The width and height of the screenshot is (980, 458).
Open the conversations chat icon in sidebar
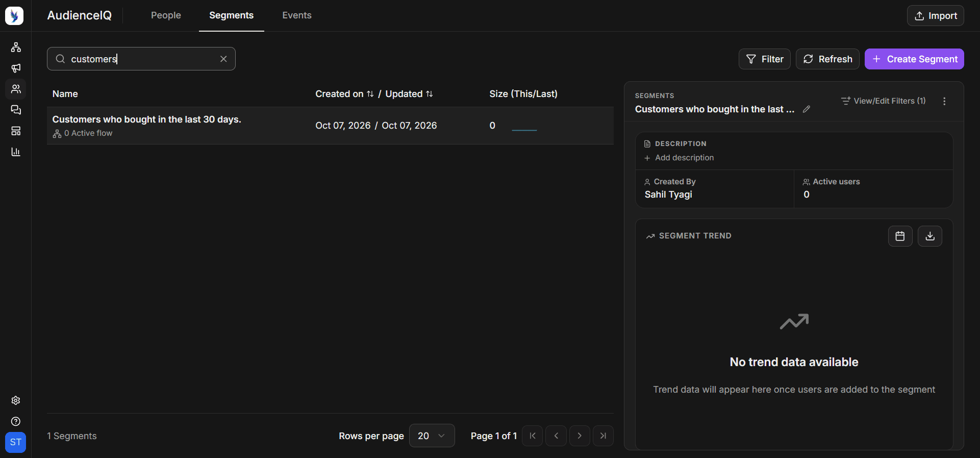click(16, 110)
